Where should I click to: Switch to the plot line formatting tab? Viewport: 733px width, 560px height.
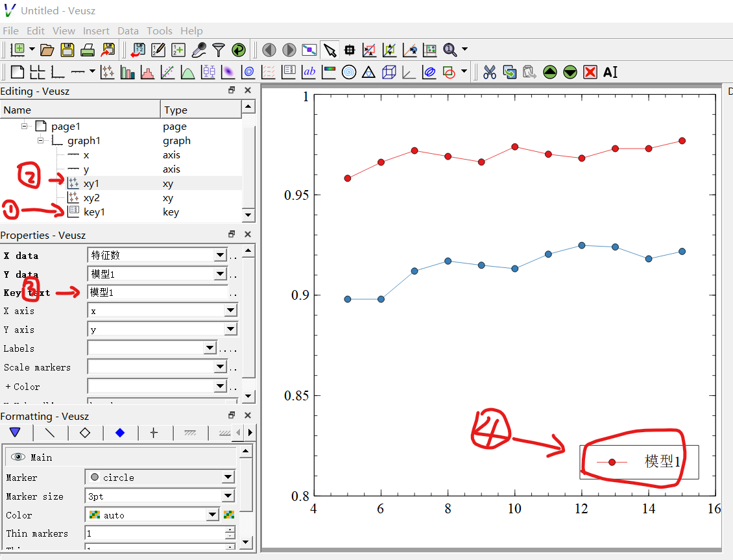pyautogui.click(x=49, y=433)
